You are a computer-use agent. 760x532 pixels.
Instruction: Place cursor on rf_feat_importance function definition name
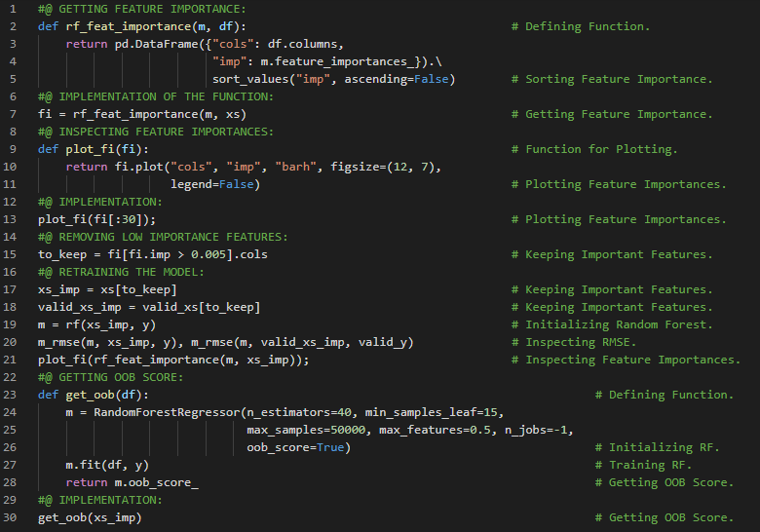click(x=121, y=26)
